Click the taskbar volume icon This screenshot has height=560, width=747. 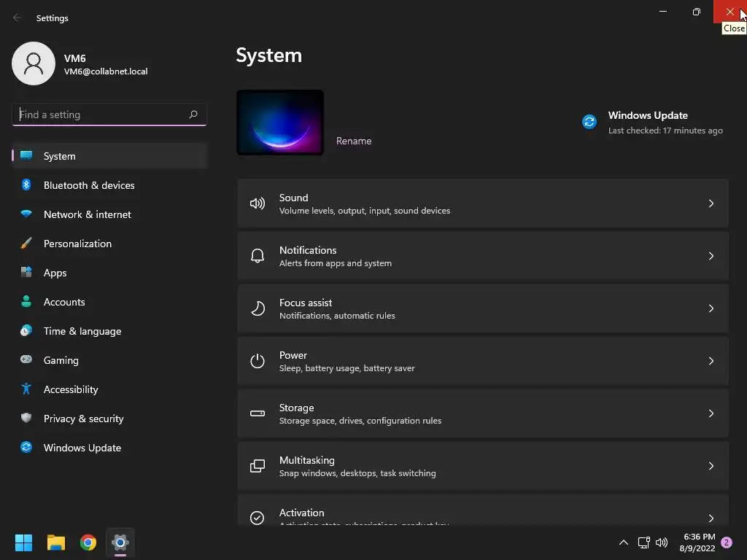(x=662, y=542)
